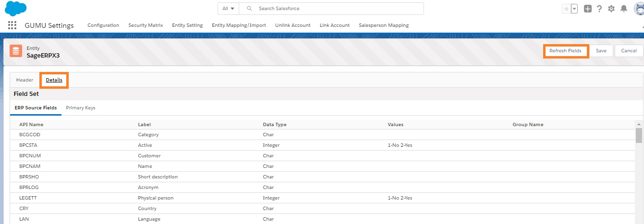644x224 pixels.
Task: Open the Details tab
Action: 54,80
